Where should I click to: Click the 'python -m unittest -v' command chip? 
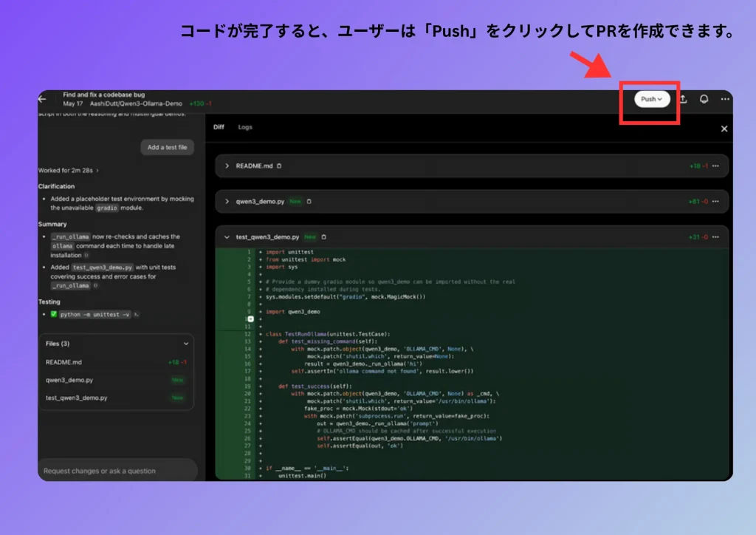95,315
